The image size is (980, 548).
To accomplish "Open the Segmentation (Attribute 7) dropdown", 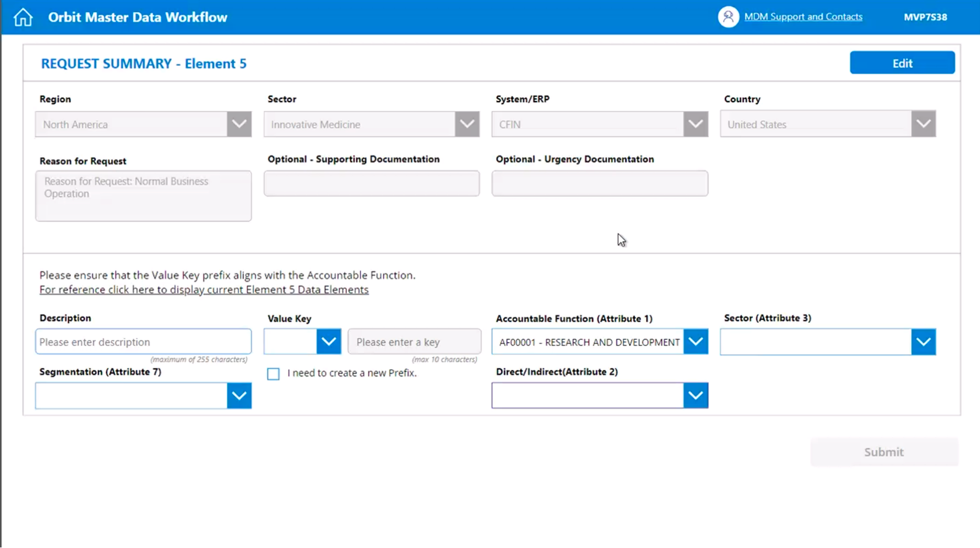I will (x=239, y=396).
